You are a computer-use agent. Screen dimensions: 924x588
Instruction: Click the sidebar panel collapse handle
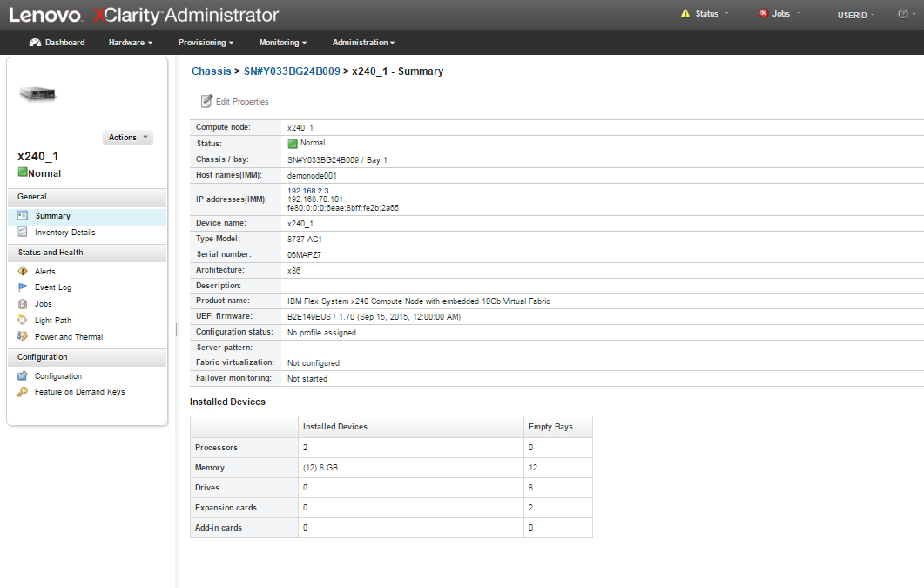[x=176, y=329]
